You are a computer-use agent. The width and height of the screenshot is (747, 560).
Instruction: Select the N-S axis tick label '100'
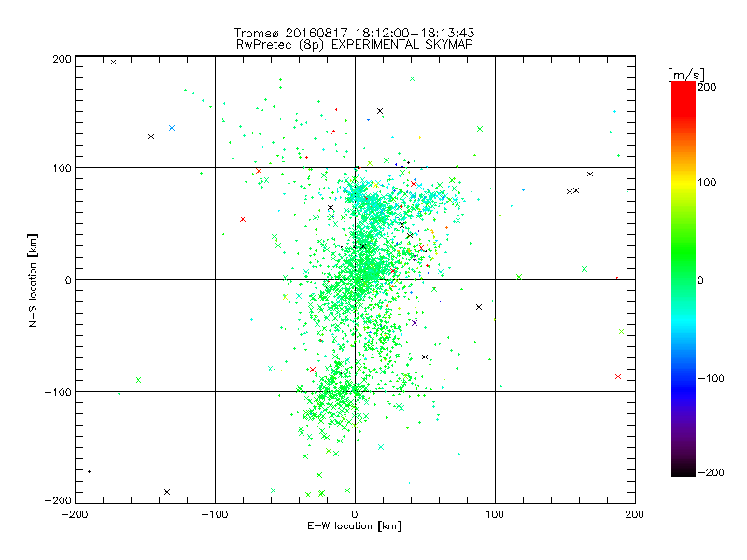point(62,168)
